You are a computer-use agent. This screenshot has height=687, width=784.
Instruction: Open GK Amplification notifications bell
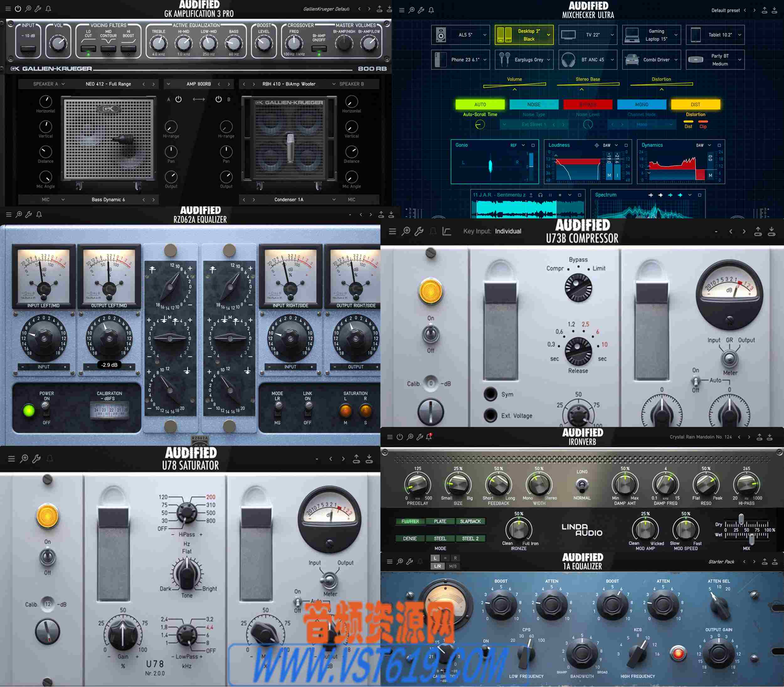(x=48, y=8)
